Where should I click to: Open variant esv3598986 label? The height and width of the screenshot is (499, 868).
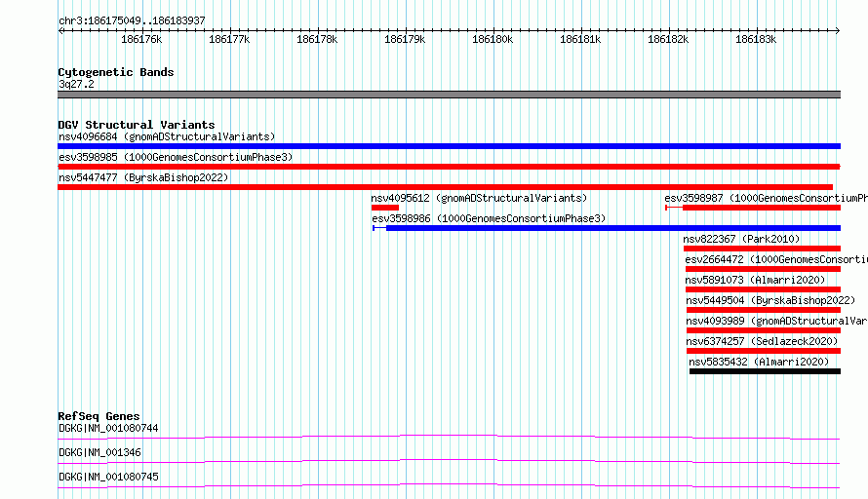(x=489, y=218)
